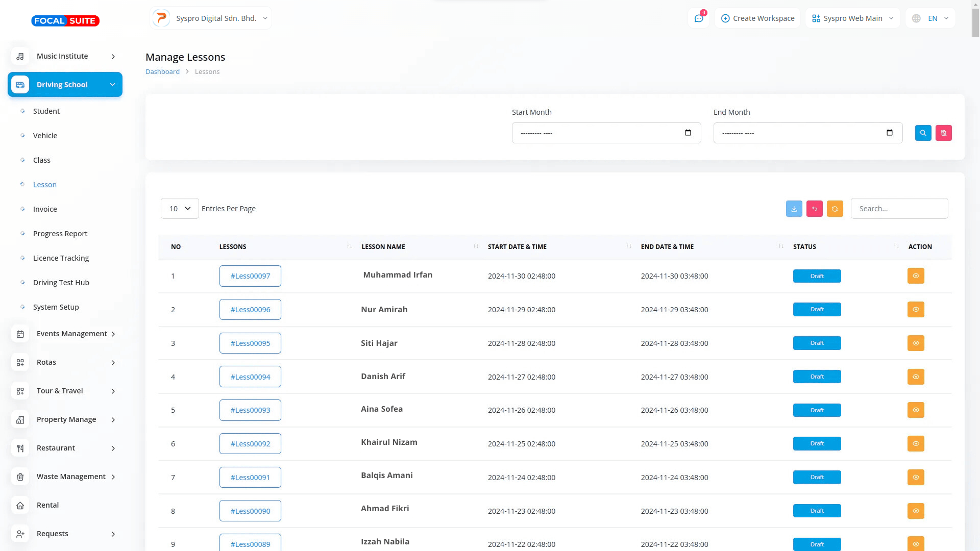
Task: Select Licence Tracking sidebar item
Action: 61,258
